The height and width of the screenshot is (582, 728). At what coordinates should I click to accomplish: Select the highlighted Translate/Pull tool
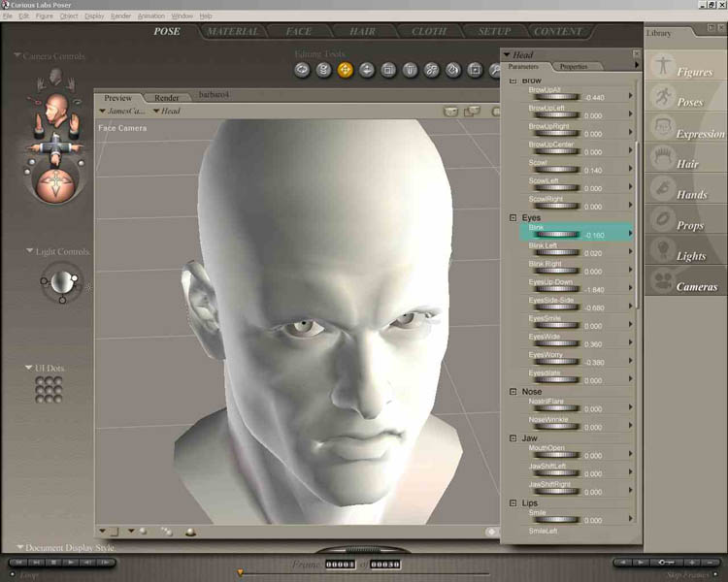[x=346, y=70]
